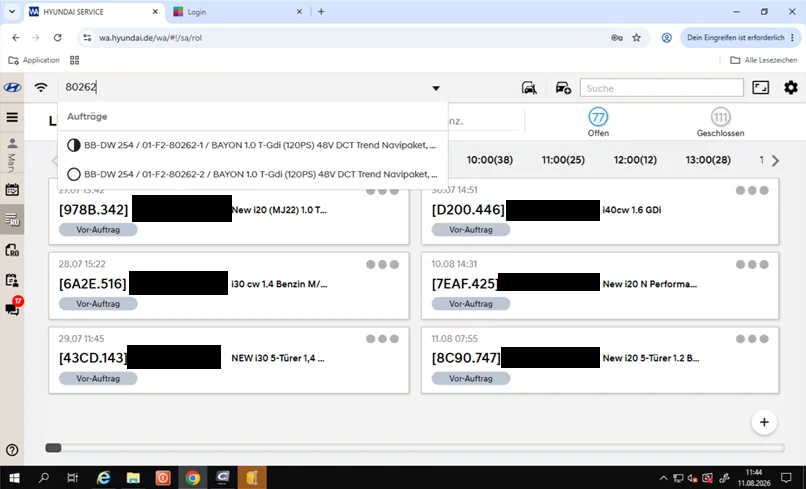Viewport: 806px width, 489px height.
Task: Open the browser tab list chevron
Action: click(x=12, y=11)
